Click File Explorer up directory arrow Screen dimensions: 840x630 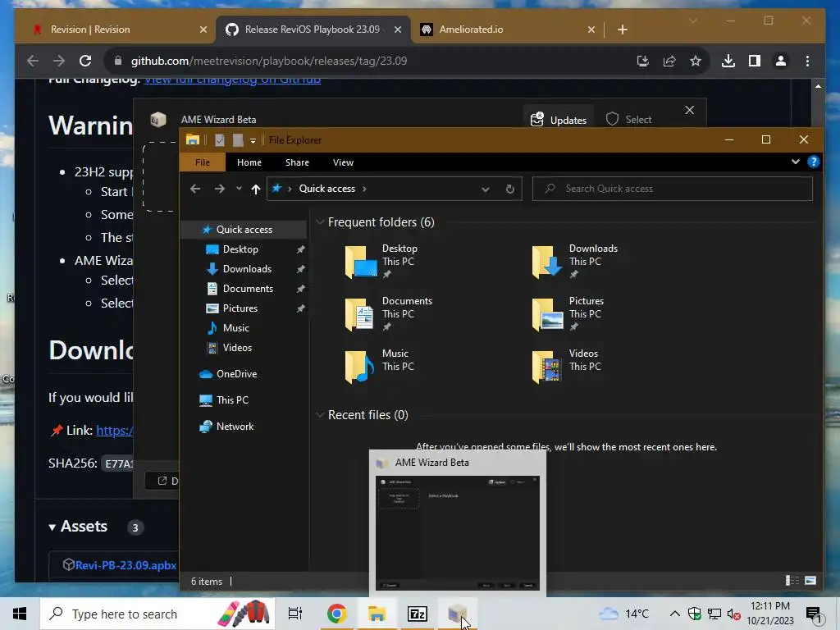click(256, 189)
